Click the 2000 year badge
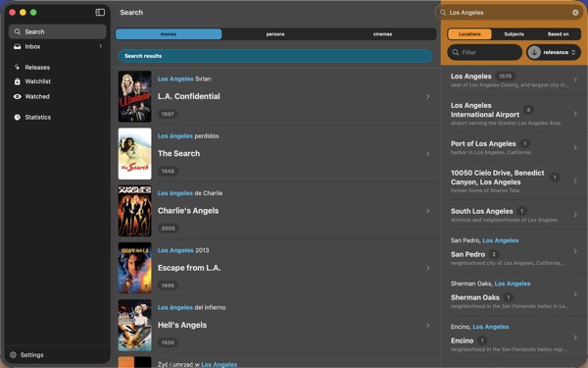588x368 pixels. pos(168,229)
